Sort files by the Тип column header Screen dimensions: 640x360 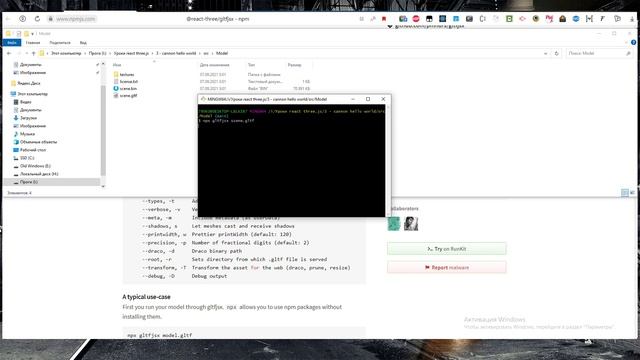251,65
